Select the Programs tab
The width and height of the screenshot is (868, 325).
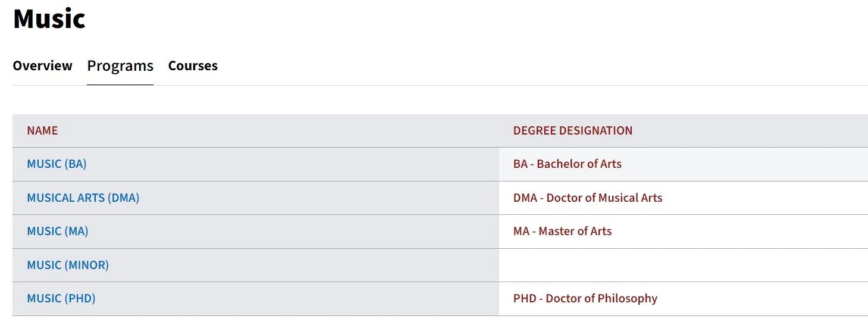pyautogui.click(x=120, y=65)
